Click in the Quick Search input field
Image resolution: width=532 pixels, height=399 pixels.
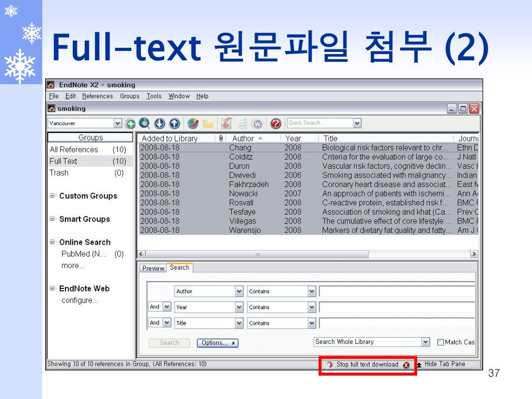(320, 123)
